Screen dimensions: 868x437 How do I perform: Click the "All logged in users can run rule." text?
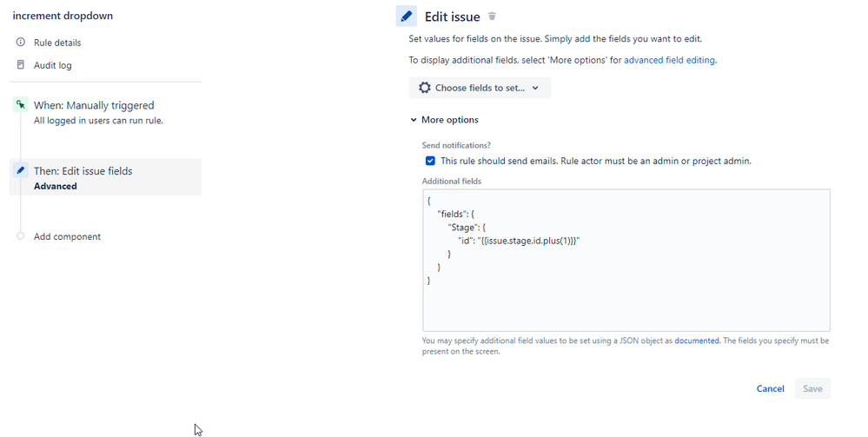click(x=98, y=120)
